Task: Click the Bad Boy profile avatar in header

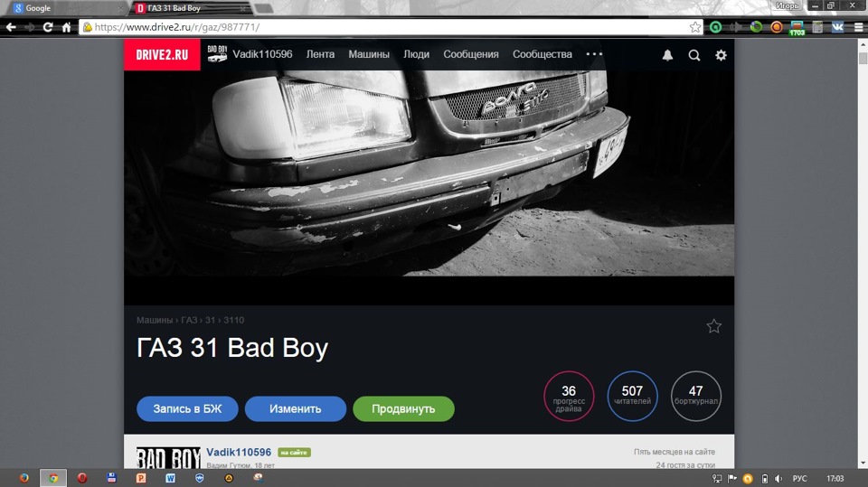Action: [217, 53]
